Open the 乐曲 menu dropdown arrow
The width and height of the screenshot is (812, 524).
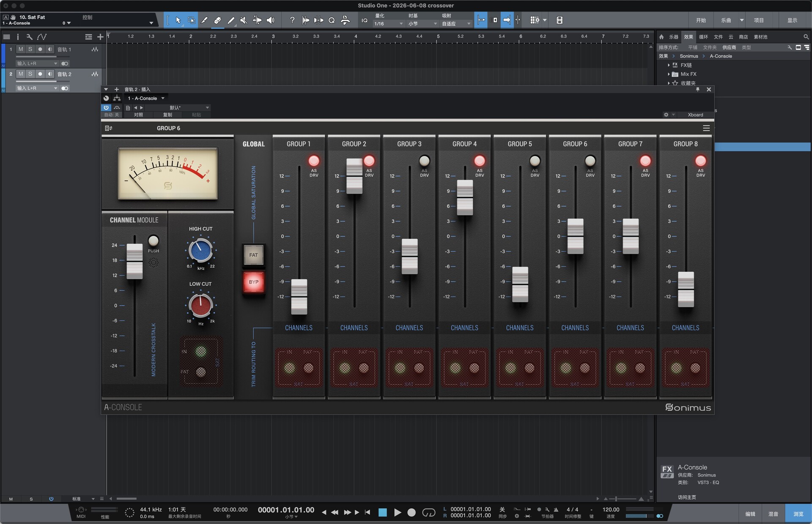pos(742,20)
